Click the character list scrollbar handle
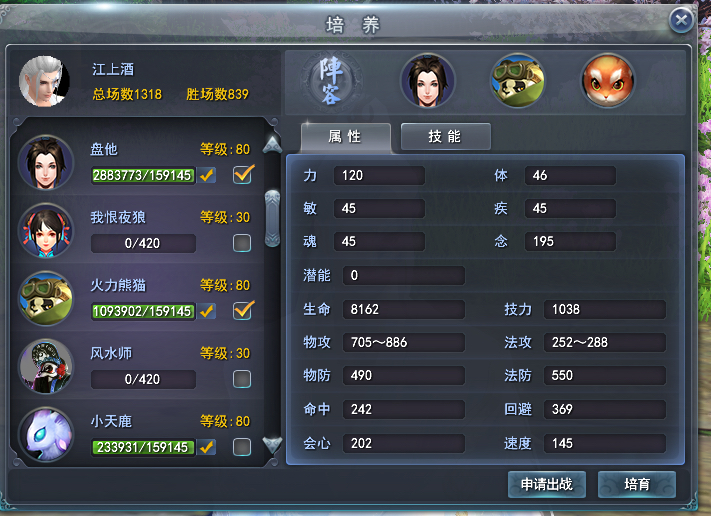This screenshot has width=711, height=516. pos(272,219)
